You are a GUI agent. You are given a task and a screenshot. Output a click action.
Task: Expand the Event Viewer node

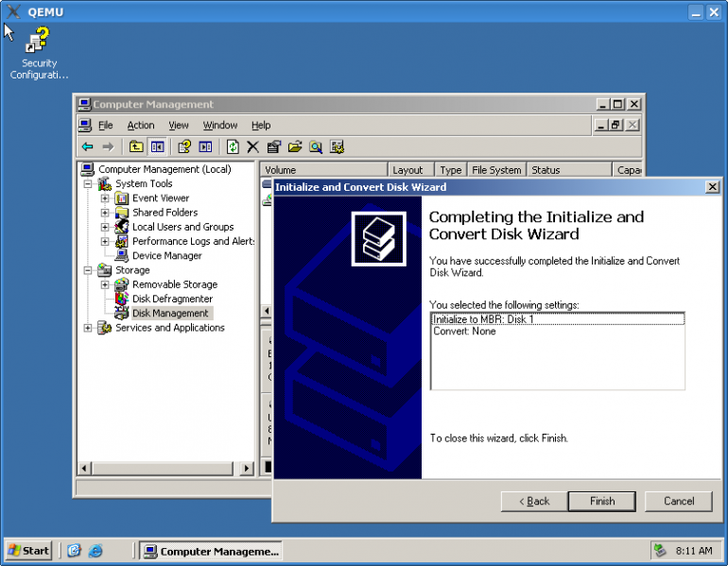tap(105, 198)
